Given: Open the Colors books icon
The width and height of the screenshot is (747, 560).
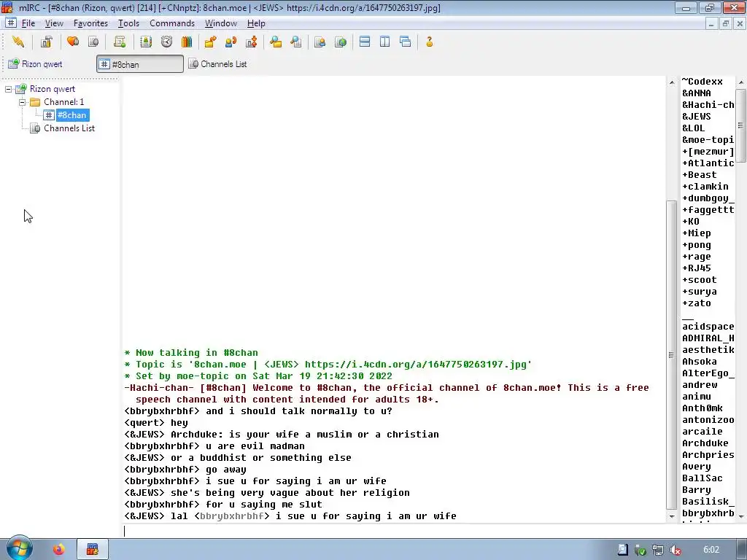Looking at the screenshot, I should (187, 42).
